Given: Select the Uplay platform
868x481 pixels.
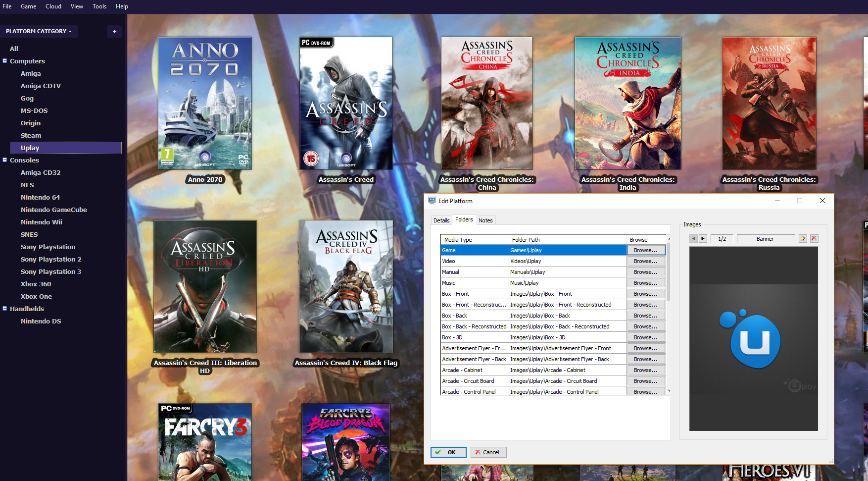Looking at the screenshot, I should click(66, 148).
